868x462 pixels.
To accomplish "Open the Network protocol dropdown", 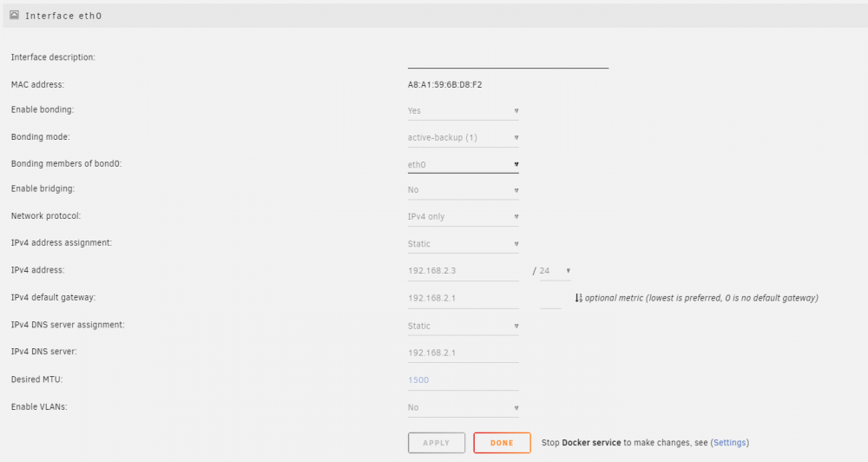I will point(464,216).
